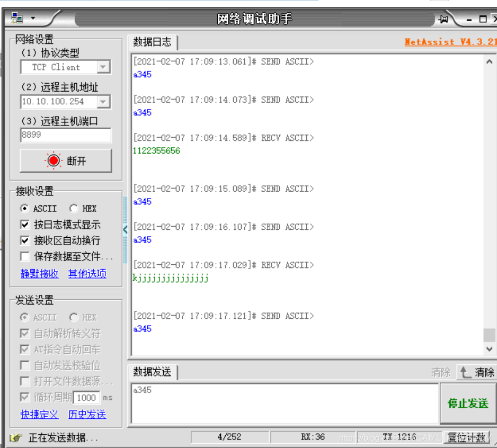Expand the title bar dropdown arrow
497x448 pixels.
pyautogui.click(x=33, y=19)
